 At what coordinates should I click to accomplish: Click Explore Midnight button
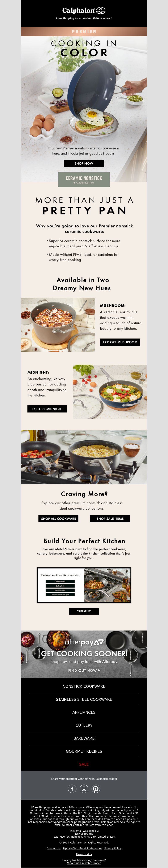point(47,409)
